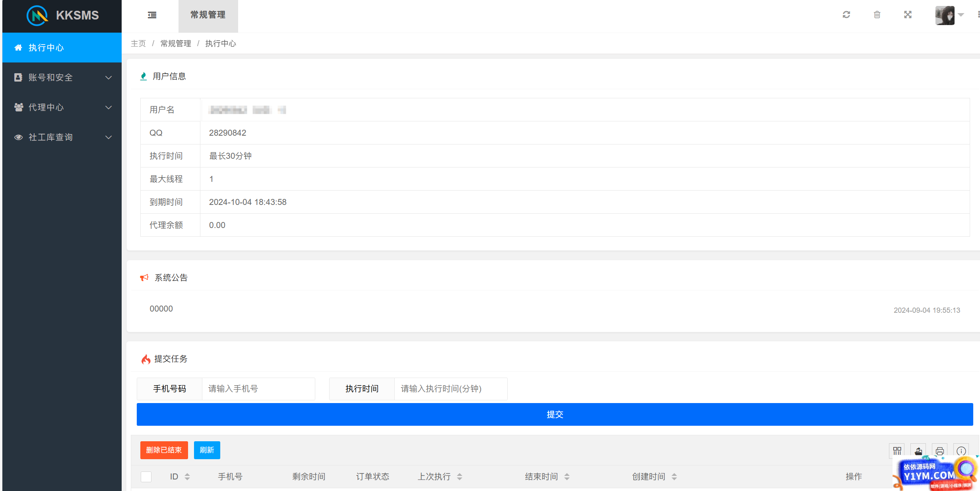Click the 代理余额 value 0.00
980x491 pixels.
pyautogui.click(x=217, y=225)
